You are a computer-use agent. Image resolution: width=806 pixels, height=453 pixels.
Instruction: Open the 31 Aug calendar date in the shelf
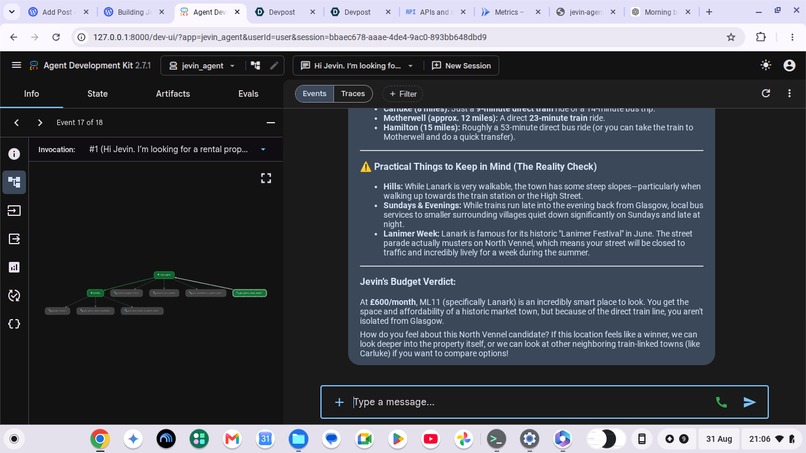click(x=719, y=439)
